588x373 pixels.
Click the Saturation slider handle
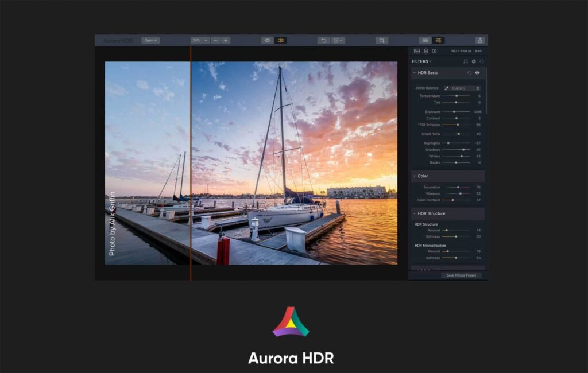[458, 187]
